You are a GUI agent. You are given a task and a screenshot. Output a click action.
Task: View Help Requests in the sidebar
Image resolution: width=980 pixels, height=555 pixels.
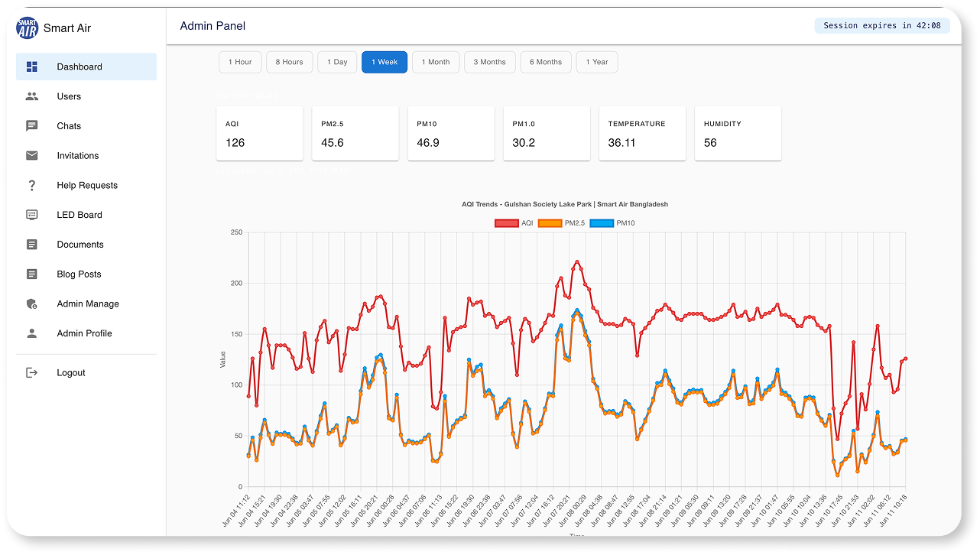86,185
